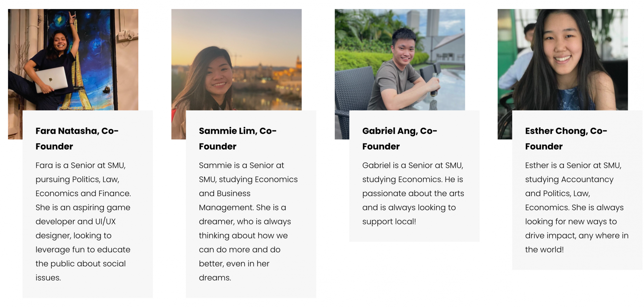Click the gray card under Gabriel's photo
This screenshot has width=644, height=307.
pos(414,176)
